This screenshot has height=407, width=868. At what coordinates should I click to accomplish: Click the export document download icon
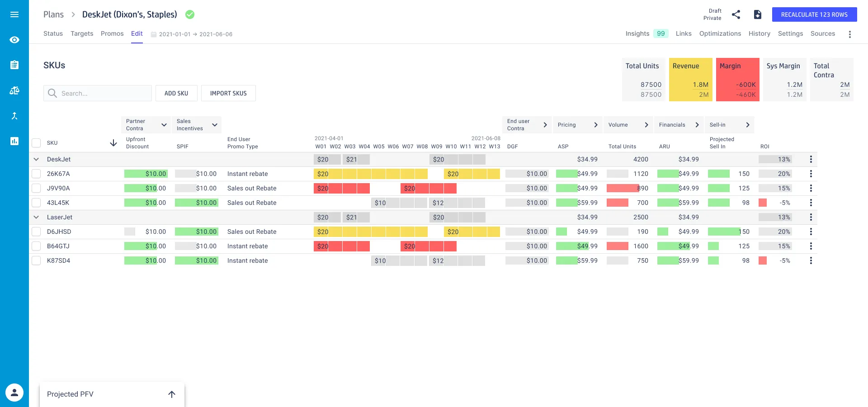pyautogui.click(x=758, y=14)
